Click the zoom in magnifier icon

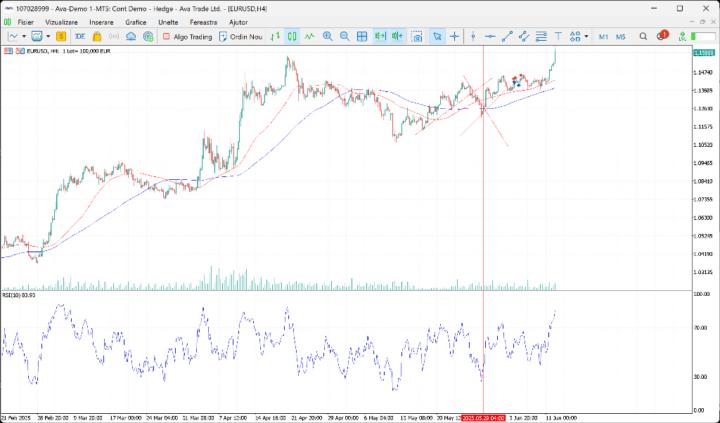click(x=327, y=37)
